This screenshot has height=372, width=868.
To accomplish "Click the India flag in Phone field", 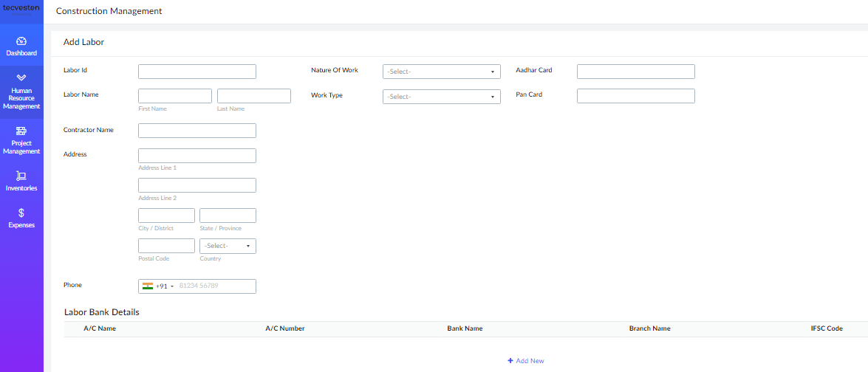I will pyautogui.click(x=148, y=286).
